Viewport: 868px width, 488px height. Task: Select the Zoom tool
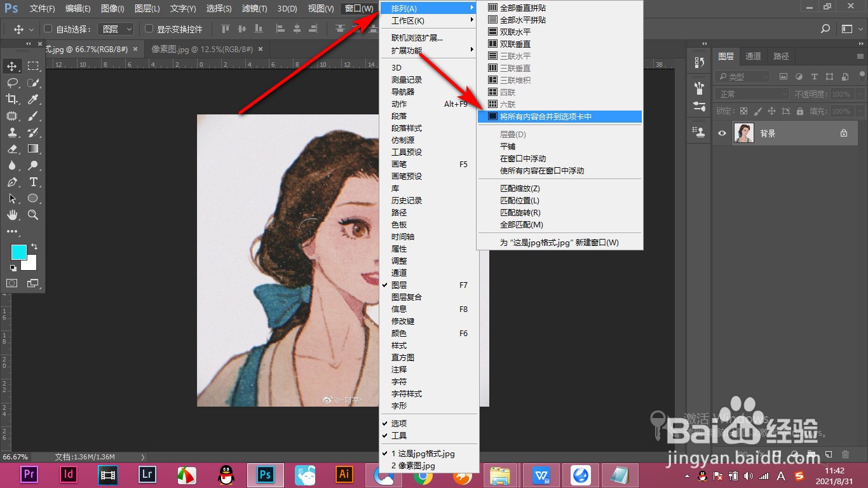point(33,215)
